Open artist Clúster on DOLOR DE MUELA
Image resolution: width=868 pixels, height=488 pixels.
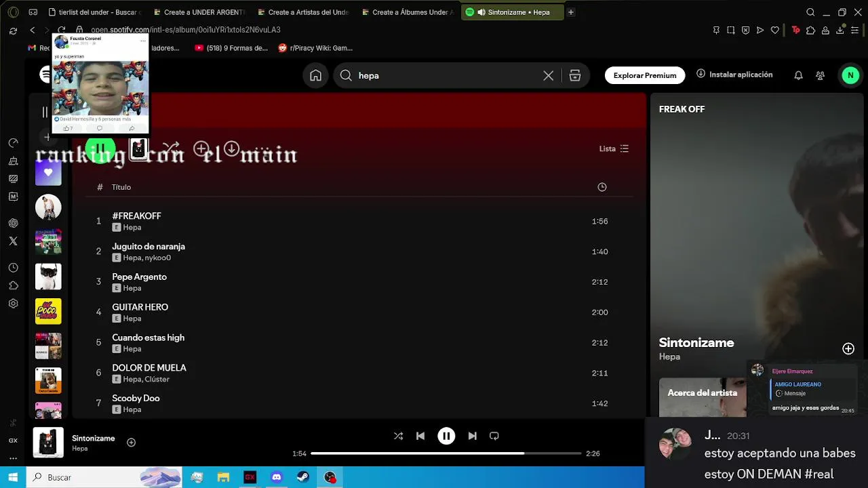click(x=157, y=379)
